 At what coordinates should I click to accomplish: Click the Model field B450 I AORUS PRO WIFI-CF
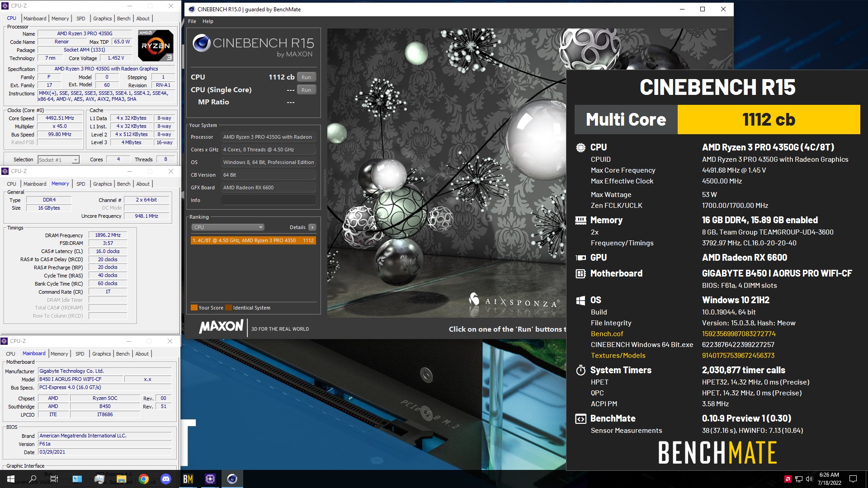click(80, 380)
